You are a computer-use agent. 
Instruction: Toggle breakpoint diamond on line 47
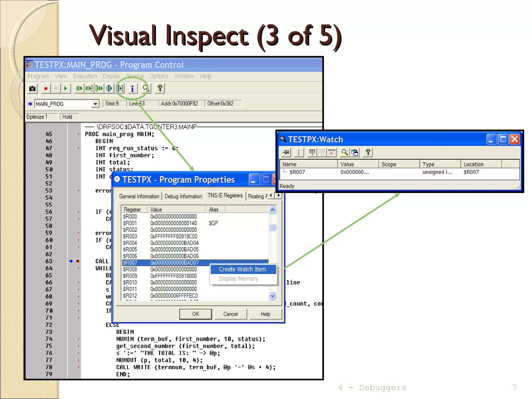pyautogui.click(x=78, y=148)
